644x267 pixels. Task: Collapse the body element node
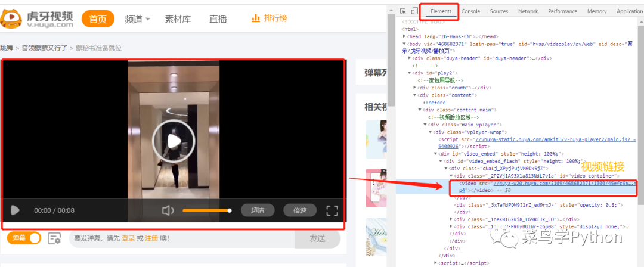click(404, 44)
